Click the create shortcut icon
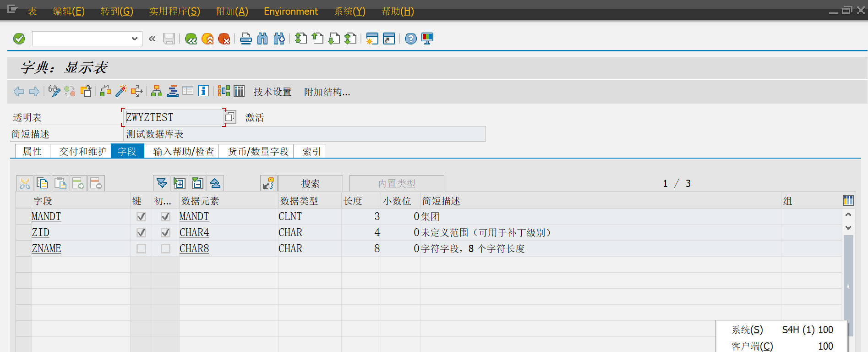 389,39
